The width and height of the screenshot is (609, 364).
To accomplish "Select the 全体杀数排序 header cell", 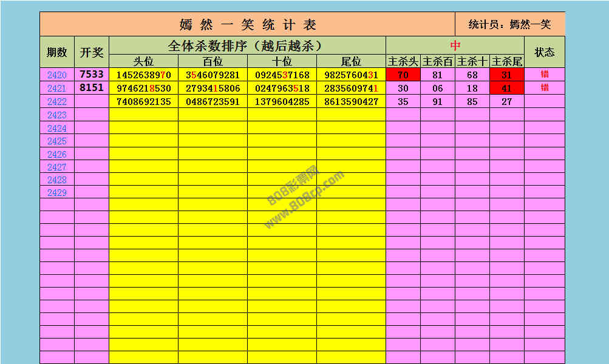I will click(x=247, y=45).
